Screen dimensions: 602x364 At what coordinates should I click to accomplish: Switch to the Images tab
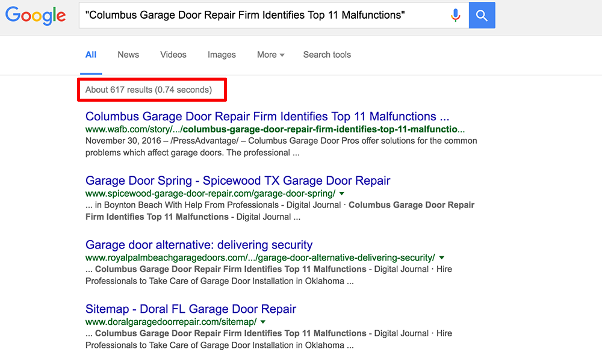tap(222, 55)
